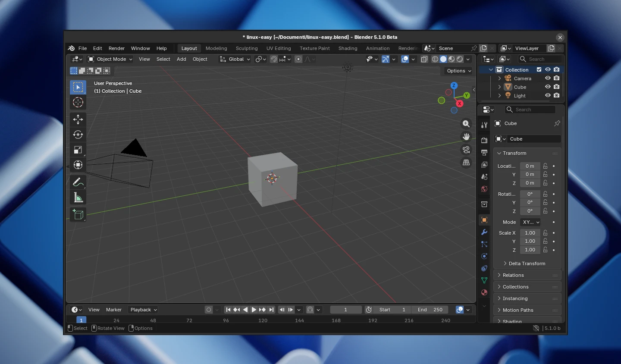Screen dimensions: 621x364
Task: Activate the Rotate tool
Action: pos(78,135)
